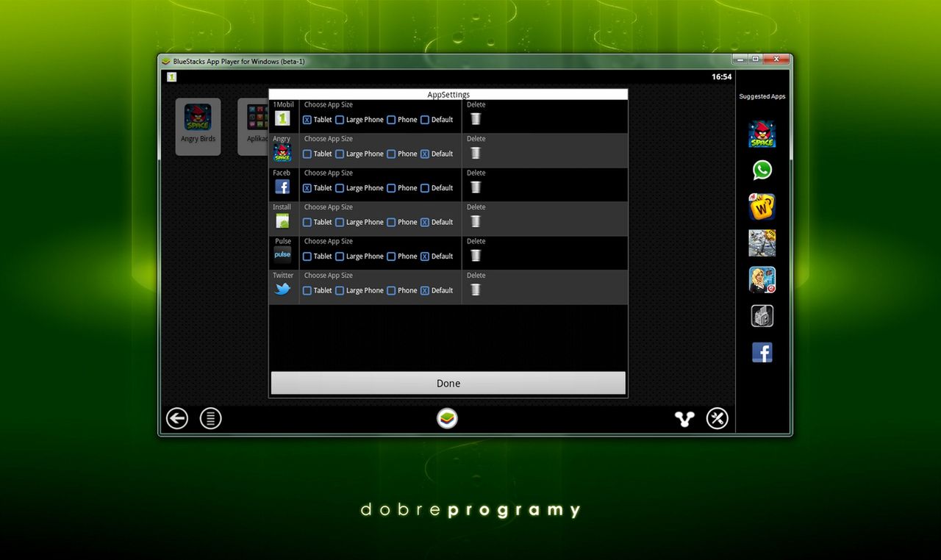Check Tablet size for Pulse
The image size is (941, 560).
tap(307, 256)
